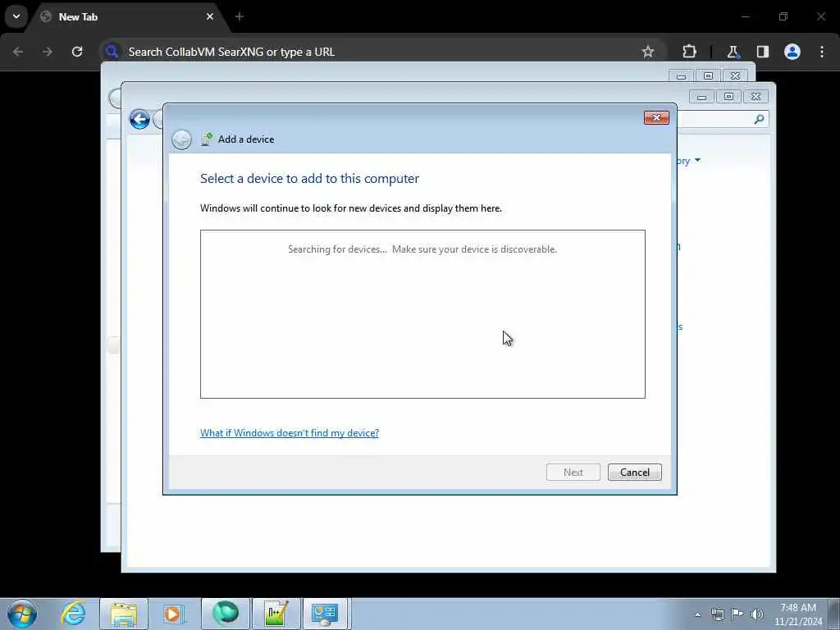Launch Internet Explorer from taskbar

pyautogui.click(x=73, y=614)
